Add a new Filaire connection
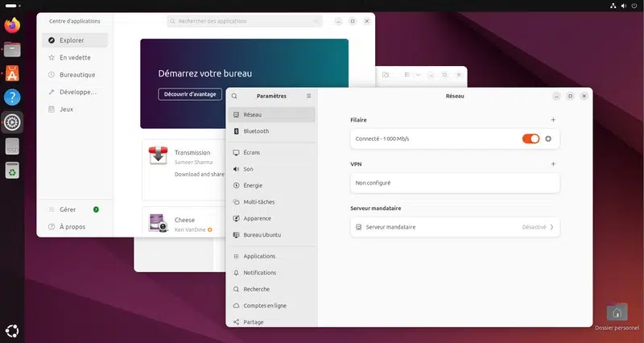644x343 pixels. pos(553,120)
